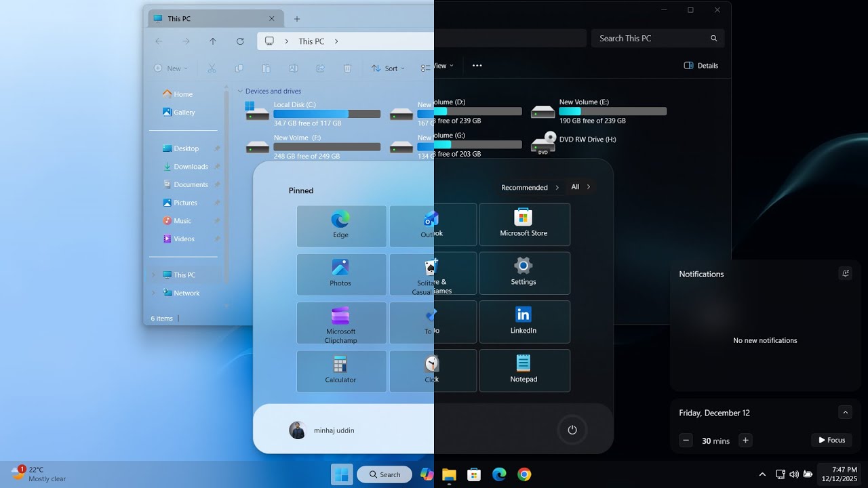
Task: Launch Calculator from pinned apps
Action: [341, 371]
